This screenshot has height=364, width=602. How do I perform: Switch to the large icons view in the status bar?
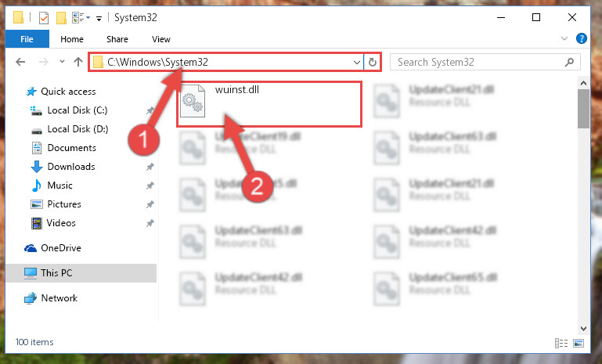coord(579,343)
